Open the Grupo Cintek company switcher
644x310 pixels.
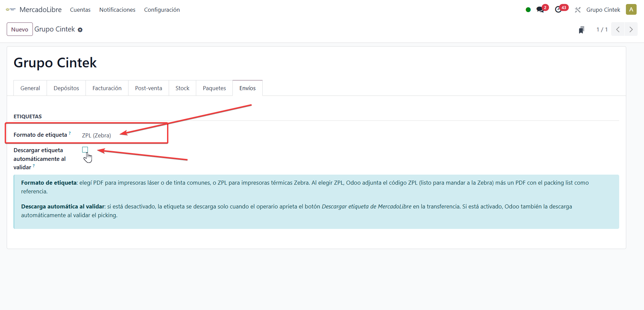point(603,10)
